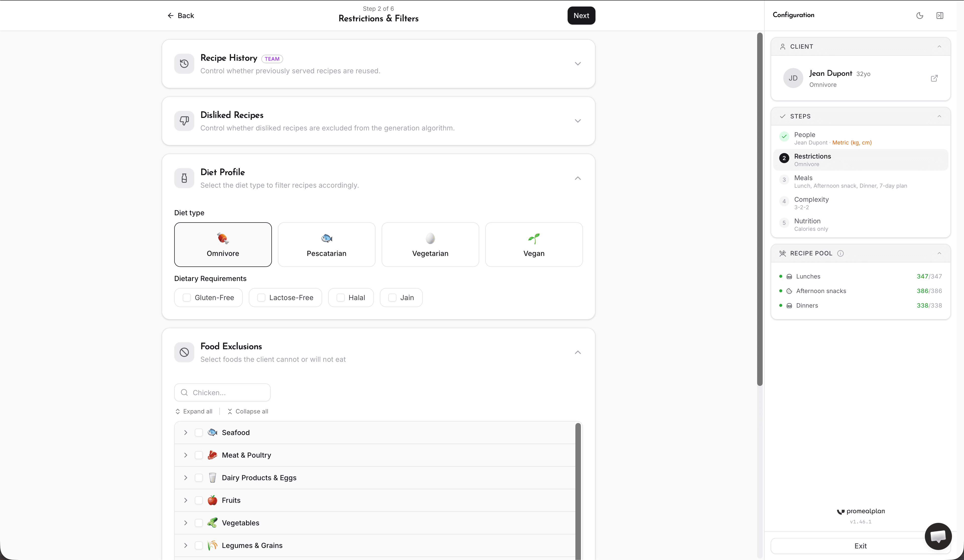The height and width of the screenshot is (560, 964).
Task: Click the Recipe Pool info icon
Action: [840, 253]
